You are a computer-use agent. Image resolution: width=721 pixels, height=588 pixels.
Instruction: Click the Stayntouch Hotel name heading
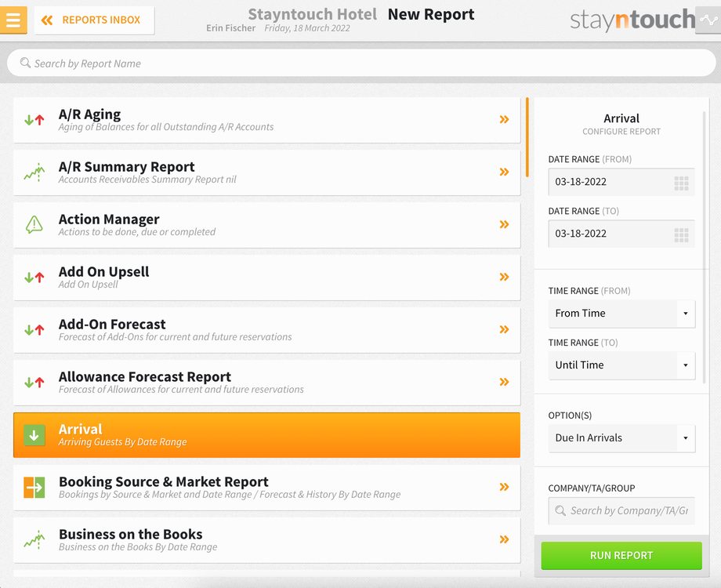(x=312, y=14)
